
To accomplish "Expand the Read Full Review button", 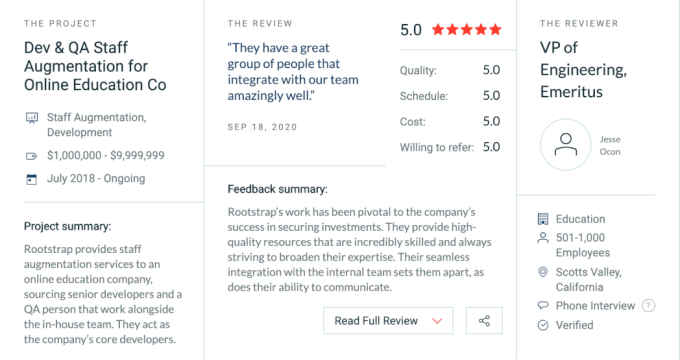I will [388, 321].
